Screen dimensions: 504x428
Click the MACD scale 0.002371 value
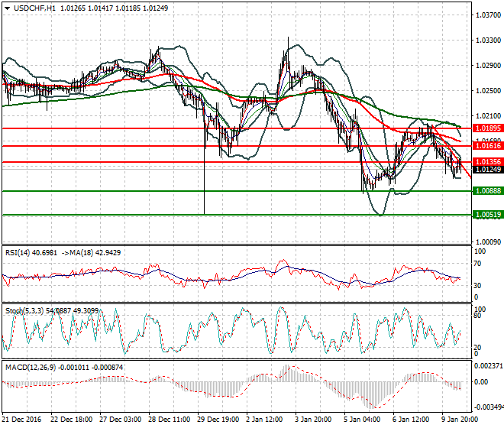click(488, 366)
